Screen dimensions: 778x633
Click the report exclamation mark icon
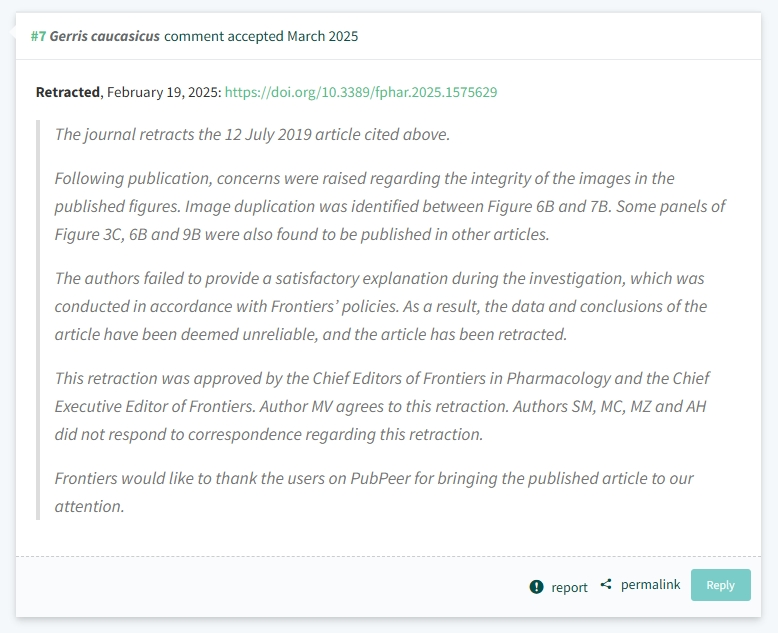[536, 587]
